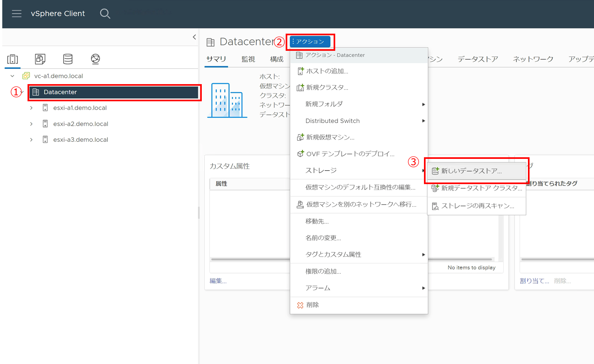Image resolution: width=594 pixels, height=364 pixels.
Task: Select 新しいデータストア from the submenu
Action: pyautogui.click(x=471, y=171)
